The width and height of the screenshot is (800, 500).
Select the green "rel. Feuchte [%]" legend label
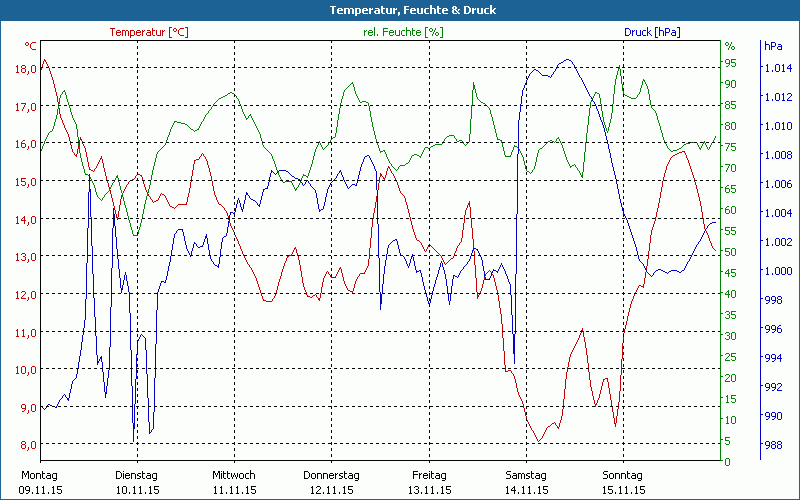tap(402, 32)
